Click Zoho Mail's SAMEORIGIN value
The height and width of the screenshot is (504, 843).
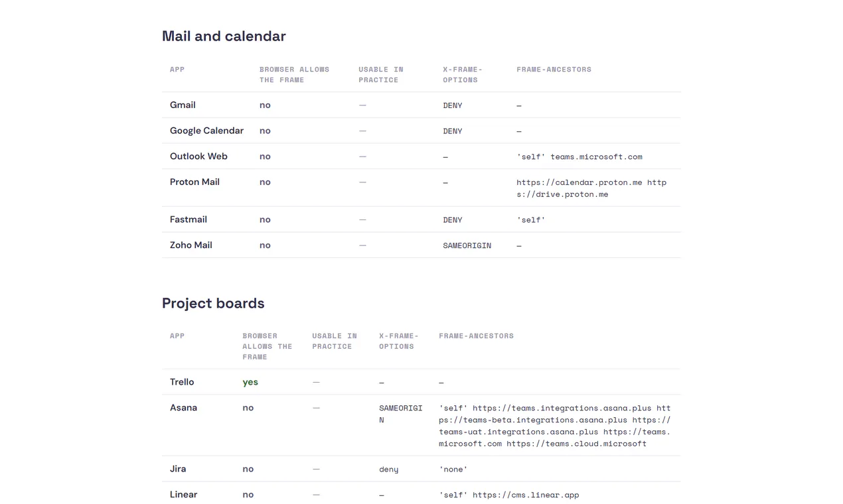pos(467,246)
